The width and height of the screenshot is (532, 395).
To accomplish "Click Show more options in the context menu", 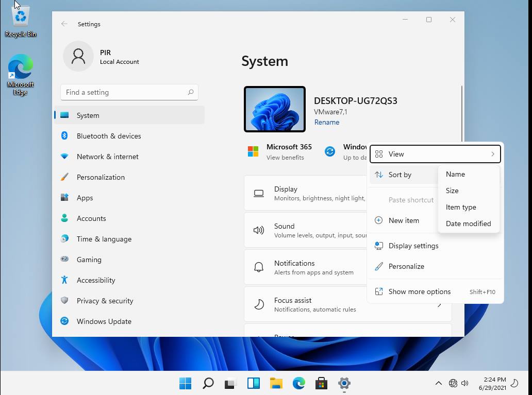I will pyautogui.click(x=435, y=291).
